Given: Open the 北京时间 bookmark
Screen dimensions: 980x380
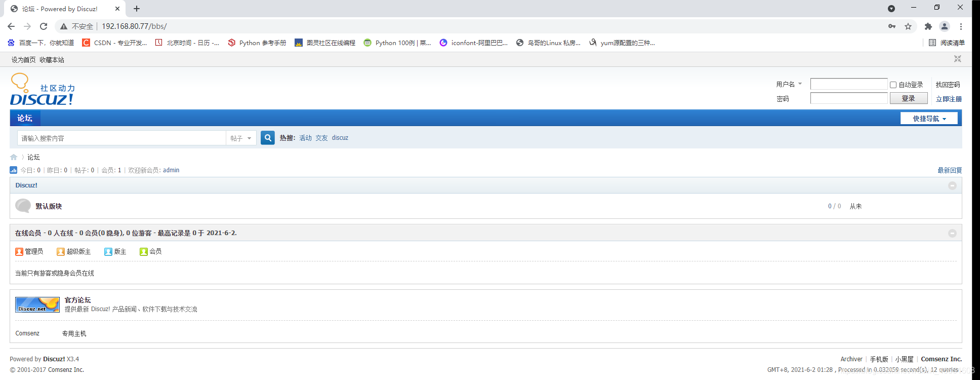Looking at the screenshot, I should coord(187,43).
